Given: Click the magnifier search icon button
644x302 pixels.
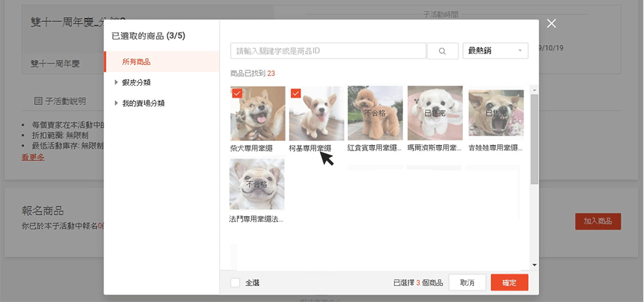Looking at the screenshot, I should coord(442,51).
